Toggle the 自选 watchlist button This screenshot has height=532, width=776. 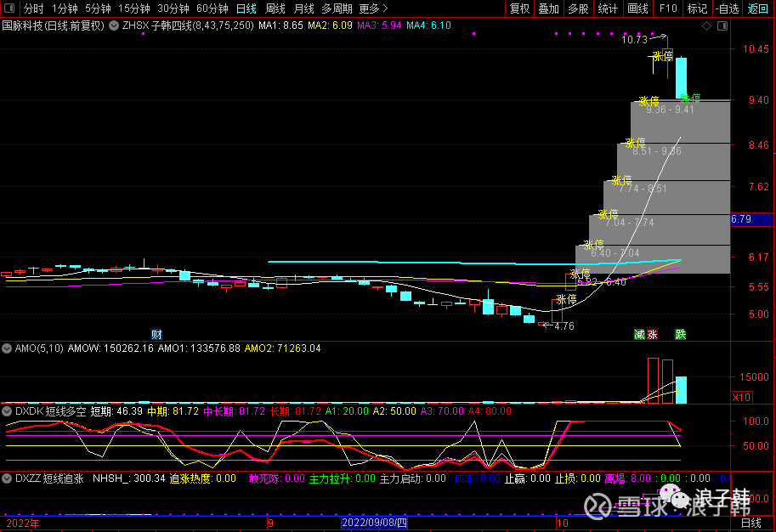click(727, 8)
